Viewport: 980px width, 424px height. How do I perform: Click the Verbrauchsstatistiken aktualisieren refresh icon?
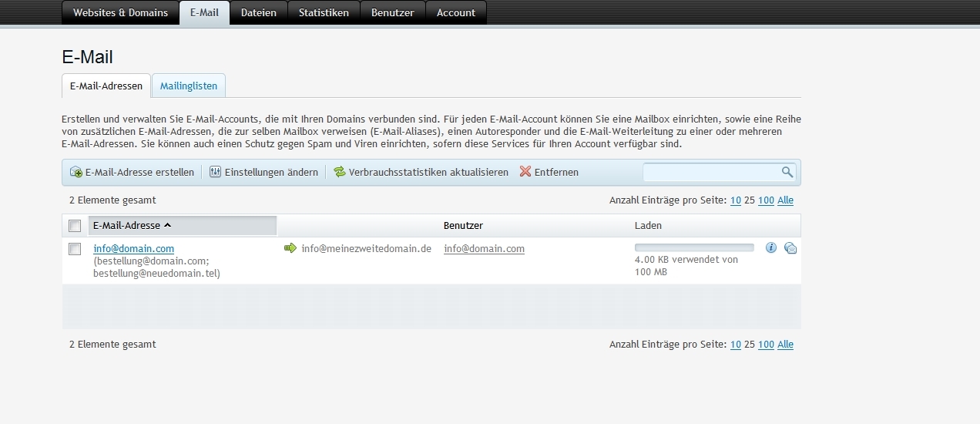[340, 172]
